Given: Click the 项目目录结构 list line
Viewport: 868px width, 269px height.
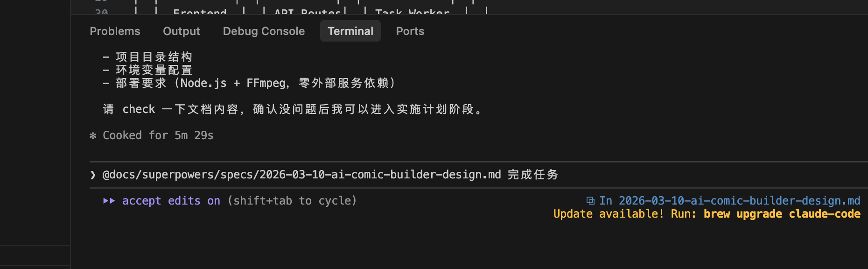Looking at the screenshot, I should (154, 57).
